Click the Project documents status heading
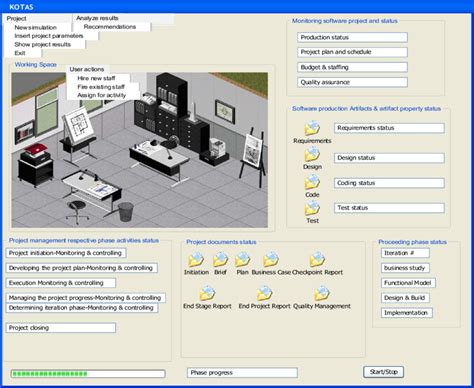Viewport: 474px width, 388px height. [x=221, y=242]
